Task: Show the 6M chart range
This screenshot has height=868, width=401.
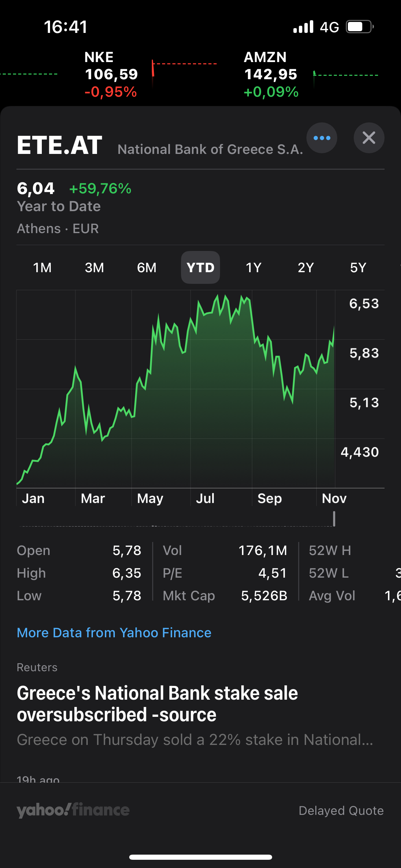Action: click(147, 267)
